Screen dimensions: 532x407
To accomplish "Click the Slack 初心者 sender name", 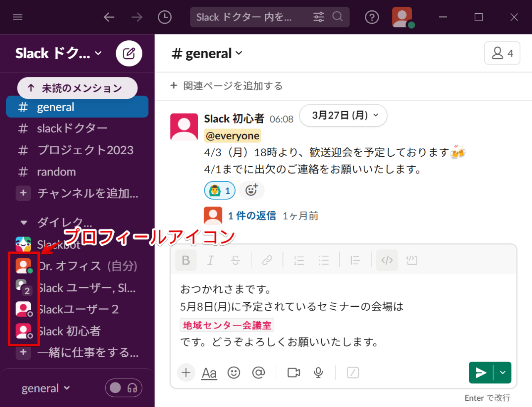I will 234,119.
